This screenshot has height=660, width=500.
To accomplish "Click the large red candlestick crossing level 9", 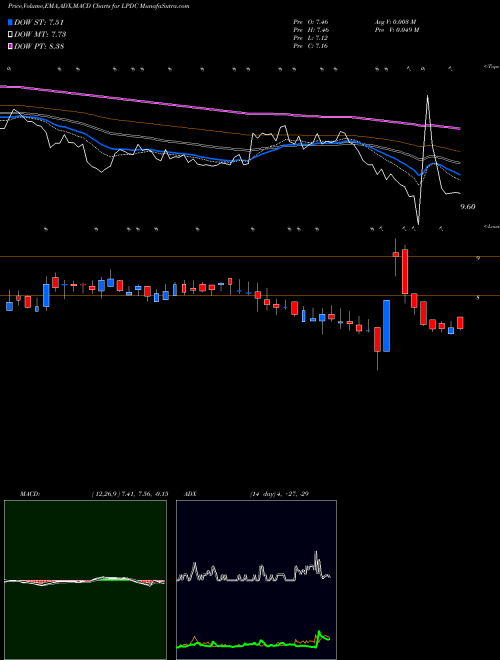I will point(405,271).
